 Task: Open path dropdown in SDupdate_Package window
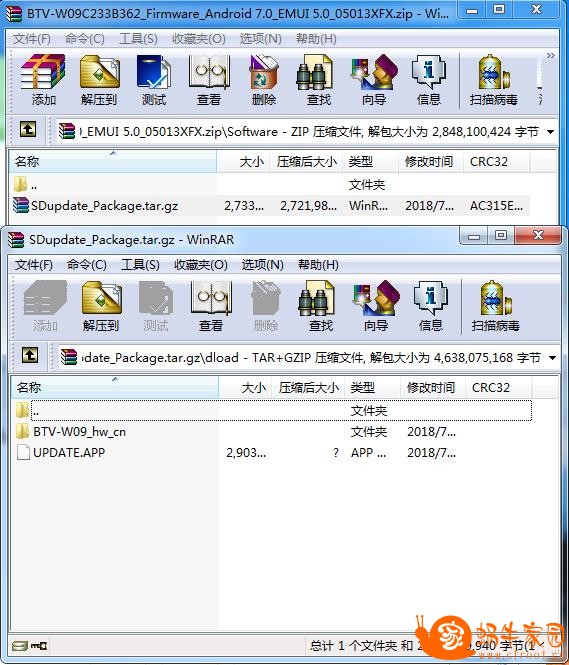(552, 358)
